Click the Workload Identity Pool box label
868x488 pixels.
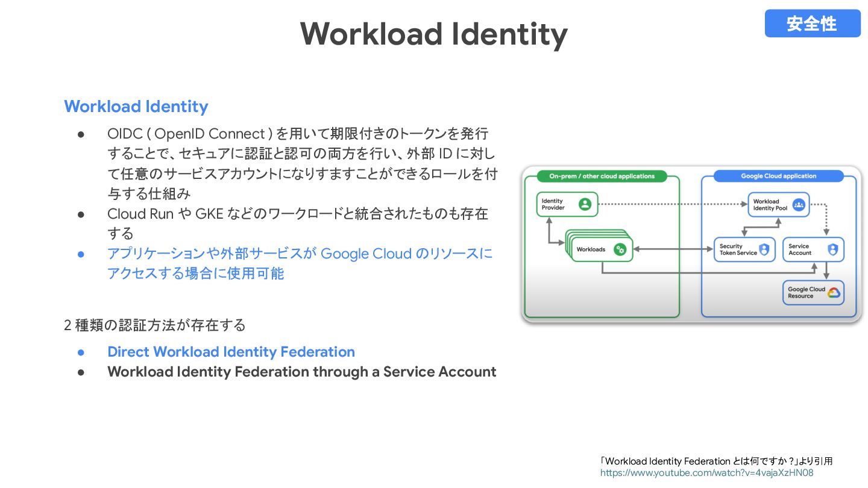(x=770, y=205)
